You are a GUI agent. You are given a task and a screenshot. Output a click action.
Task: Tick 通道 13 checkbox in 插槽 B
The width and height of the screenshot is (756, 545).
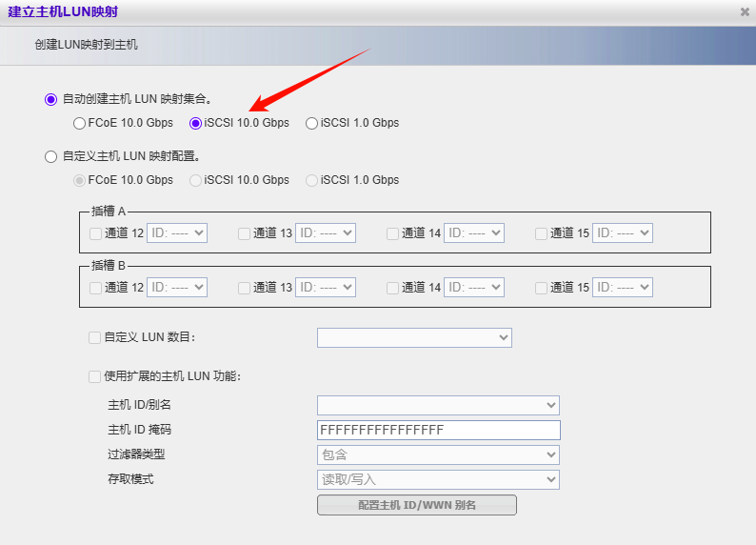[x=244, y=288]
